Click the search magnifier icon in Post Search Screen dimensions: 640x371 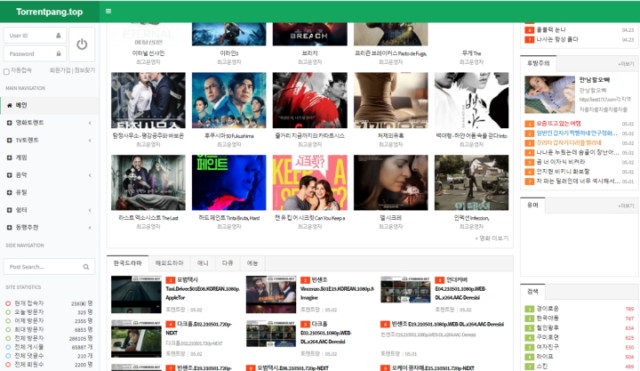click(x=86, y=267)
